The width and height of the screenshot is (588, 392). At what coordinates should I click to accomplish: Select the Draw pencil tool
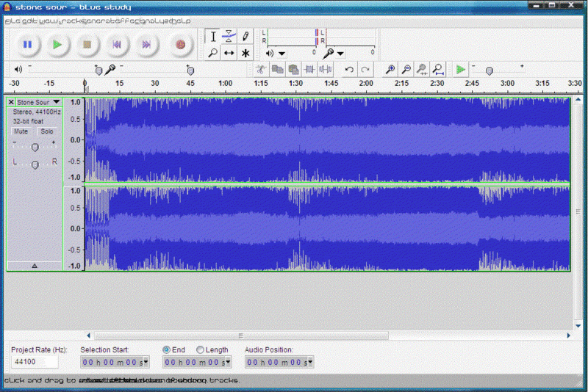coord(245,36)
